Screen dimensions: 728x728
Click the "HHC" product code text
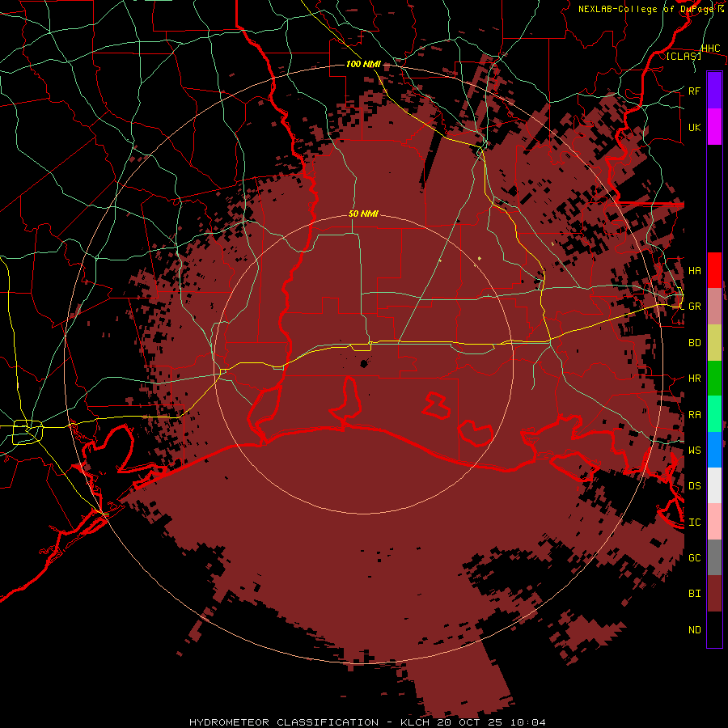[x=710, y=49]
